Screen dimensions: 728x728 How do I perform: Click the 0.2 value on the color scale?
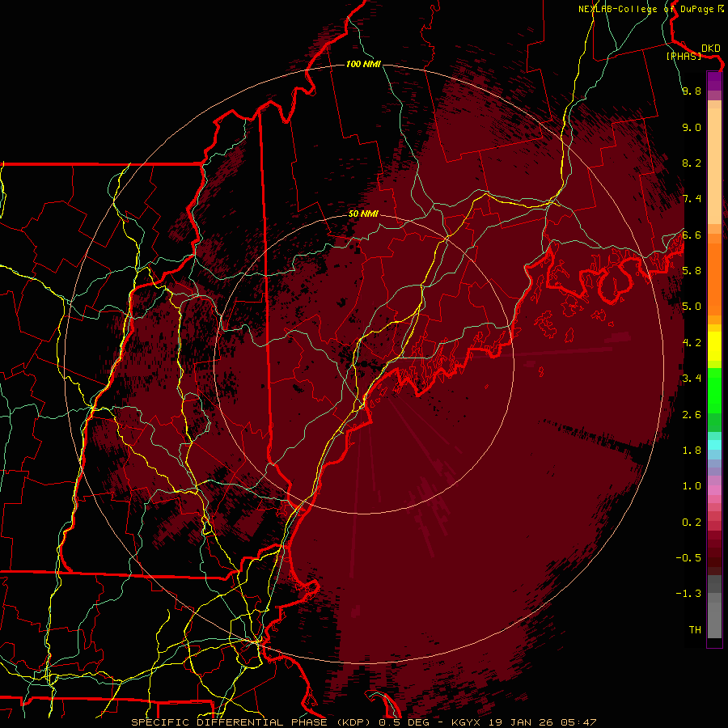pos(692,523)
